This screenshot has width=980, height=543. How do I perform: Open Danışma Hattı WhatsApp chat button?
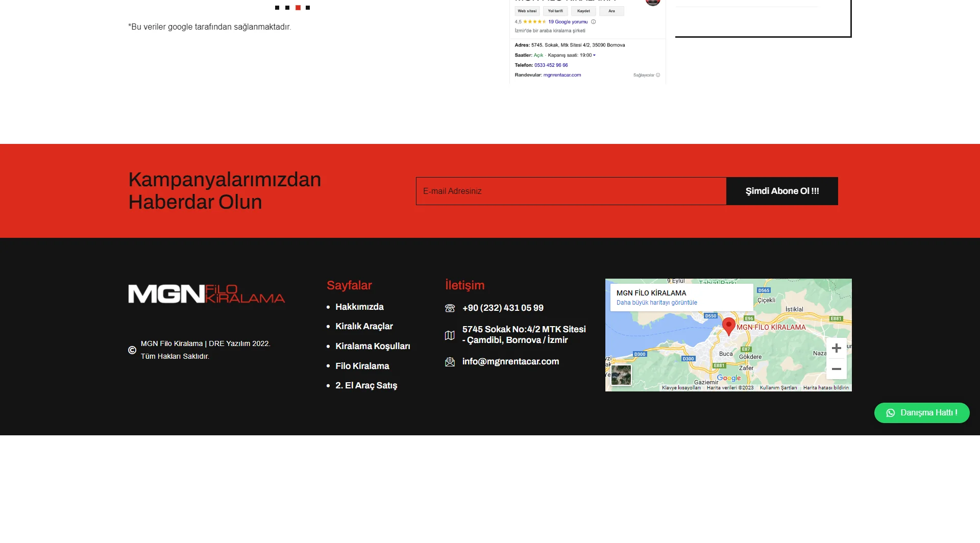coord(922,413)
